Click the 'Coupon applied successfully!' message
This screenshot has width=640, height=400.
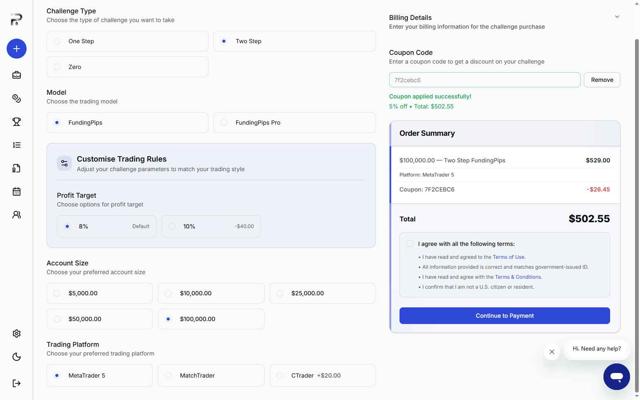(x=430, y=96)
